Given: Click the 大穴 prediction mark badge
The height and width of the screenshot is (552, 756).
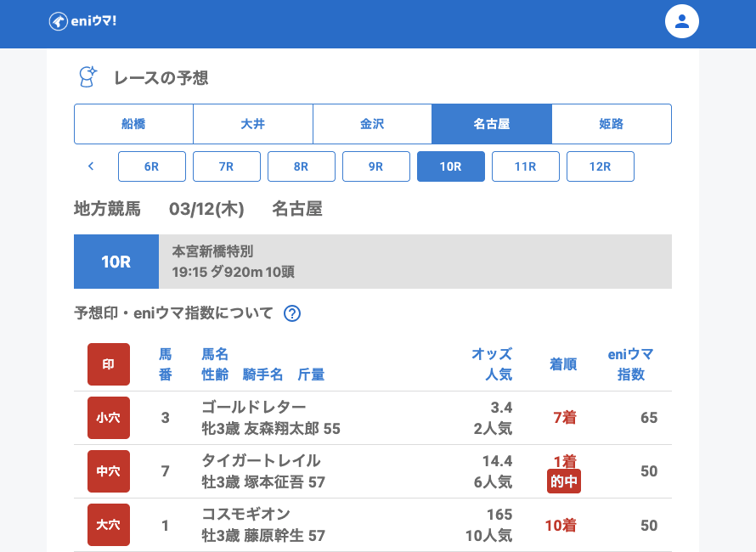Looking at the screenshot, I should click(x=109, y=525).
